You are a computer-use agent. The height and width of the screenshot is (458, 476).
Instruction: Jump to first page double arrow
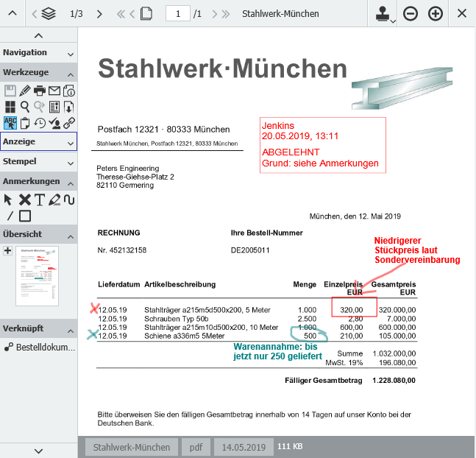tap(121, 14)
